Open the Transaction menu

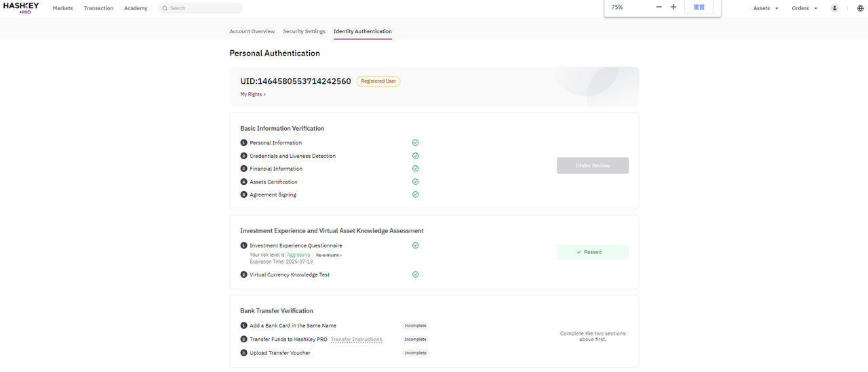coord(98,8)
